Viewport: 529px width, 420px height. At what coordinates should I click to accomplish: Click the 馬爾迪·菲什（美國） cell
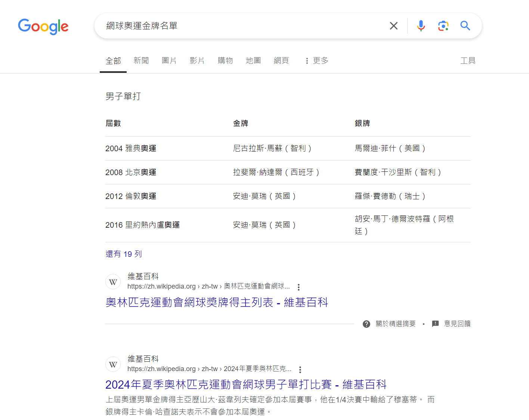pos(390,148)
